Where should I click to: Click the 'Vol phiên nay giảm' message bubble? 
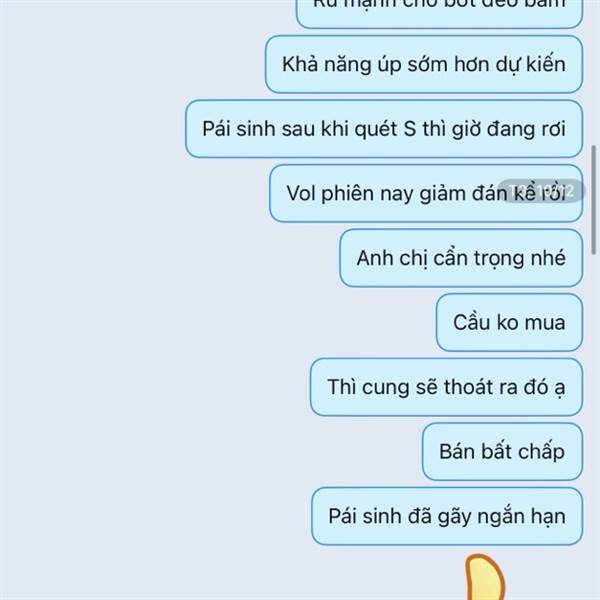(x=426, y=193)
